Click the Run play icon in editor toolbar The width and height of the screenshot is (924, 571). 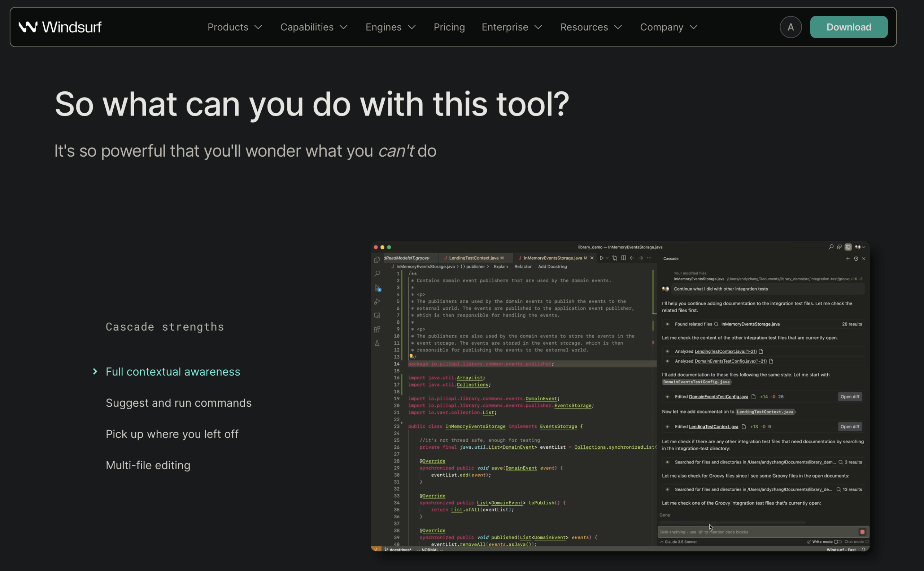(x=601, y=258)
